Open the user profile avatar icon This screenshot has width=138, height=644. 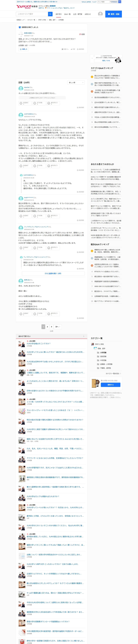(100, 14)
